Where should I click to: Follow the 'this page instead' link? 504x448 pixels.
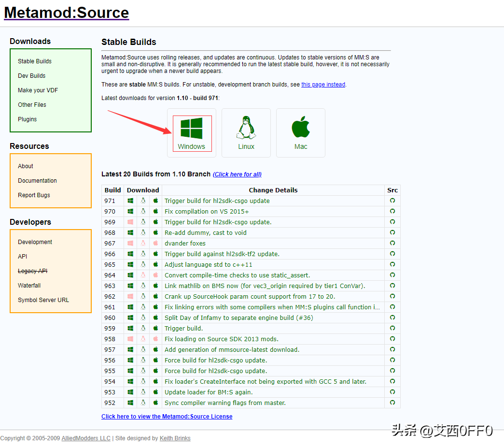[x=323, y=85]
